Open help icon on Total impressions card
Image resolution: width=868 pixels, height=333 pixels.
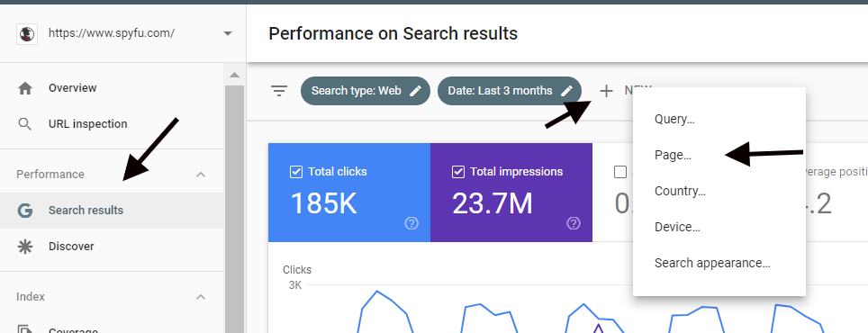coord(574,223)
